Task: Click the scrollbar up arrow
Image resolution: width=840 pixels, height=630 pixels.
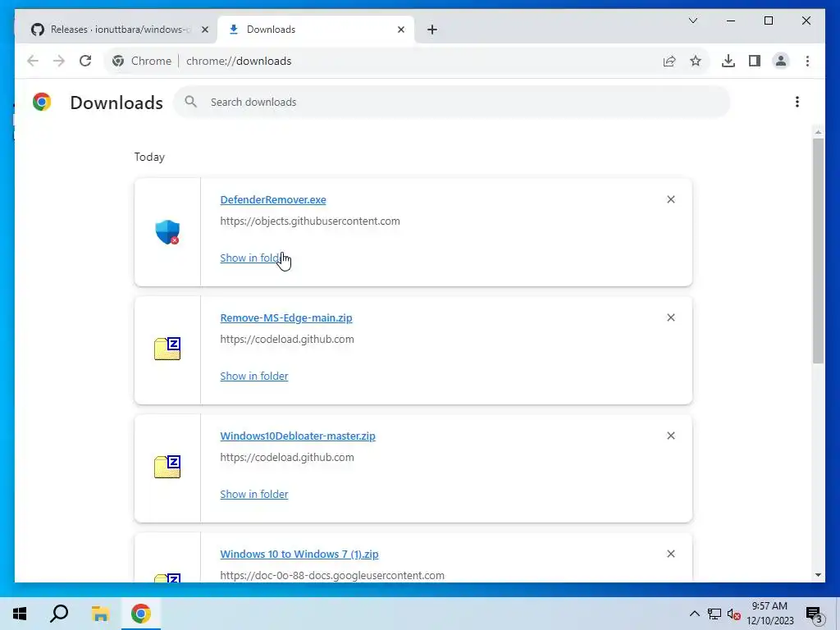Action: [x=818, y=132]
